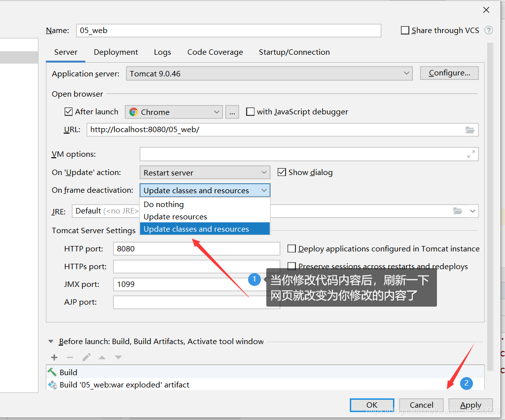
Task: Switch to the Startup/Connection tab
Action: tap(294, 52)
